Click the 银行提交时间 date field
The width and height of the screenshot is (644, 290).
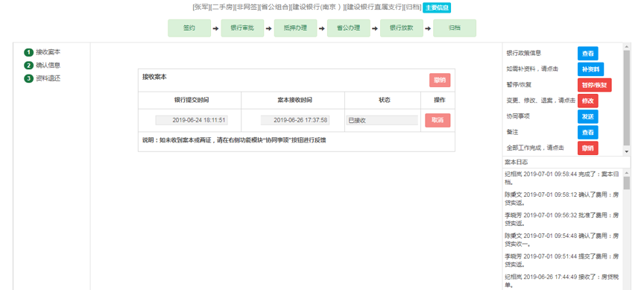tap(192, 120)
